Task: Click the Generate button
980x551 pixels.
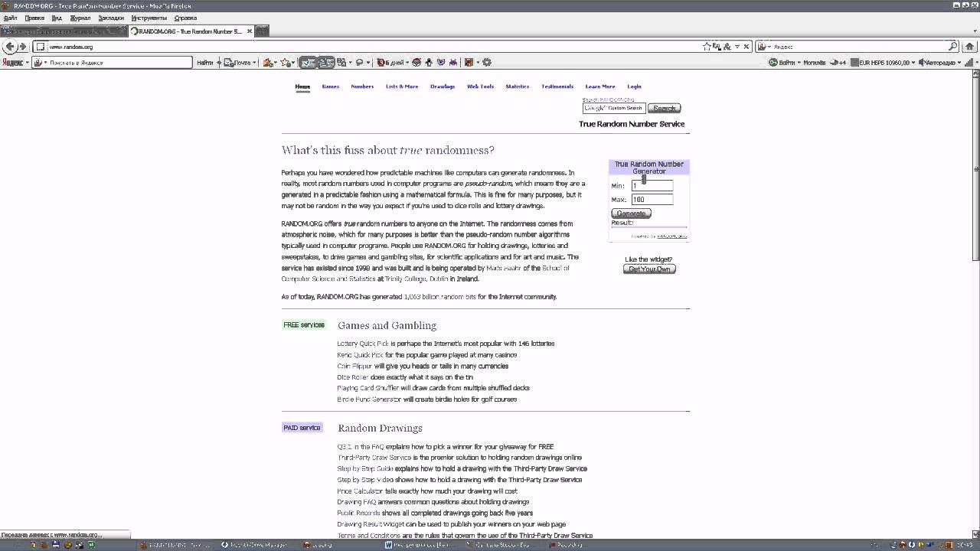Action: click(x=631, y=213)
